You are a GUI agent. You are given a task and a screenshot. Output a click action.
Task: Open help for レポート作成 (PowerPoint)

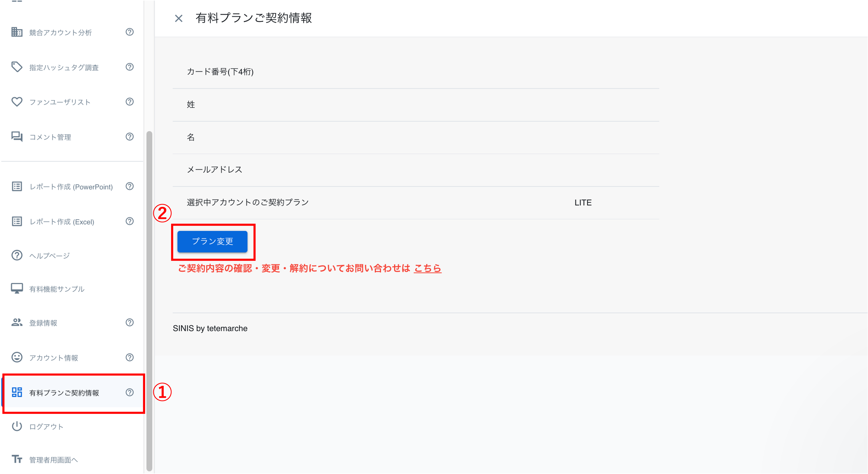coord(130,186)
